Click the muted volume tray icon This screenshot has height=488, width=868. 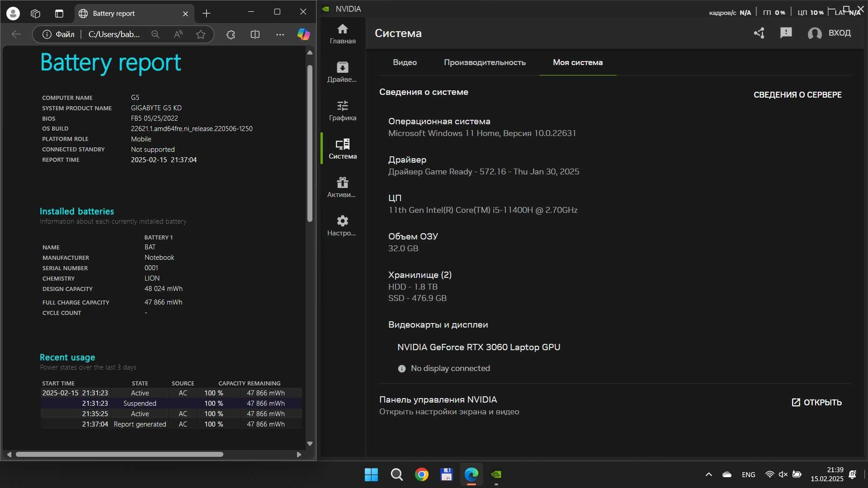point(783,474)
